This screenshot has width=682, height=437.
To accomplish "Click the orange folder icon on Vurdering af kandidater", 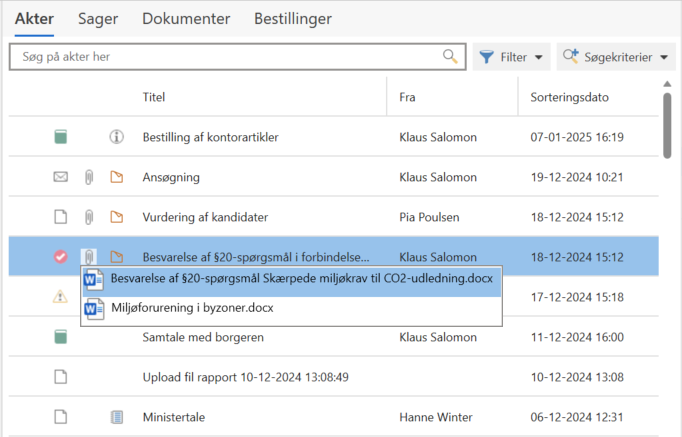I will click(116, 217).
